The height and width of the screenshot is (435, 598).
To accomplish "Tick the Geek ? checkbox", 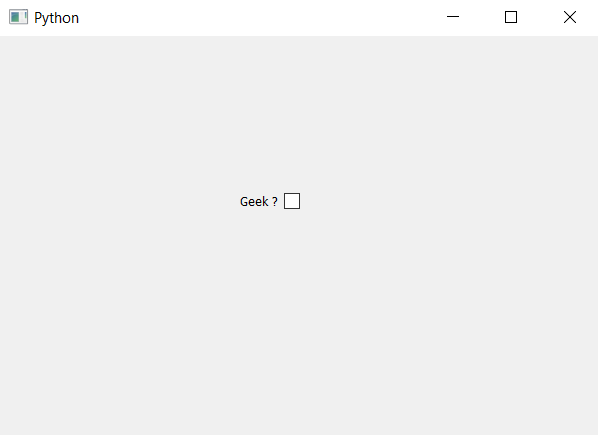I will [292, 201].
